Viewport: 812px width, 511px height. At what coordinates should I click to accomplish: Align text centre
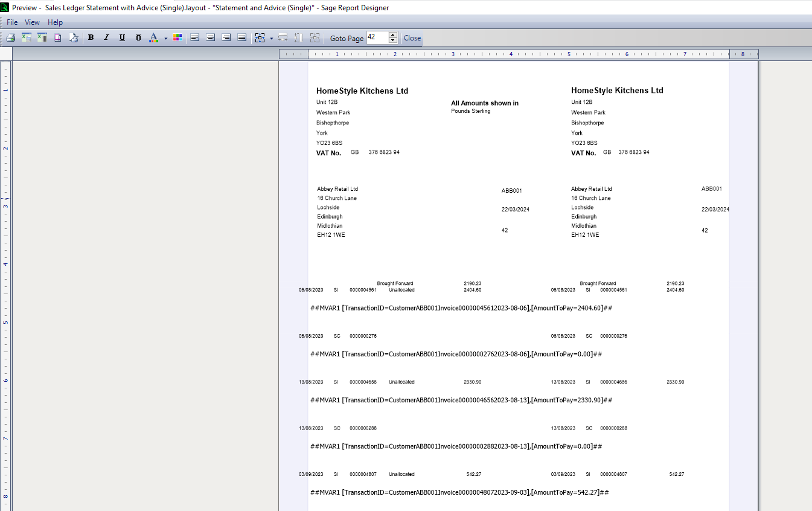[210, 37]
